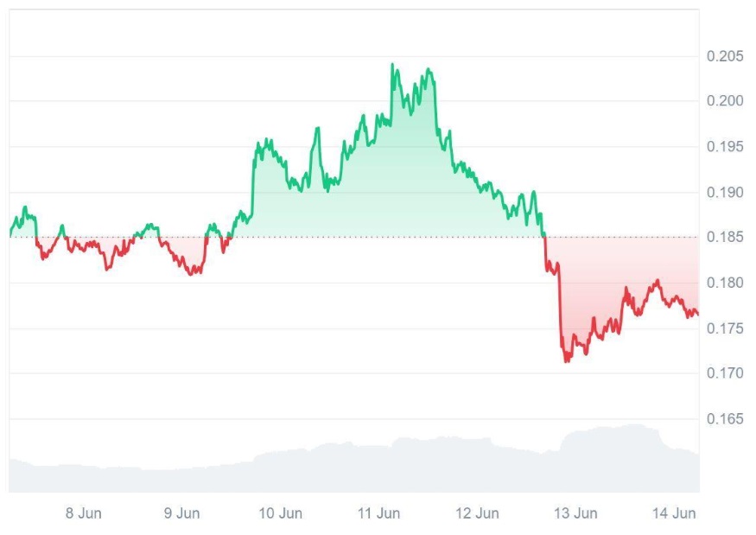The image size is (756, 535).
Task: Click the highest peak of the green price line
Action: (x=392, y=64)
